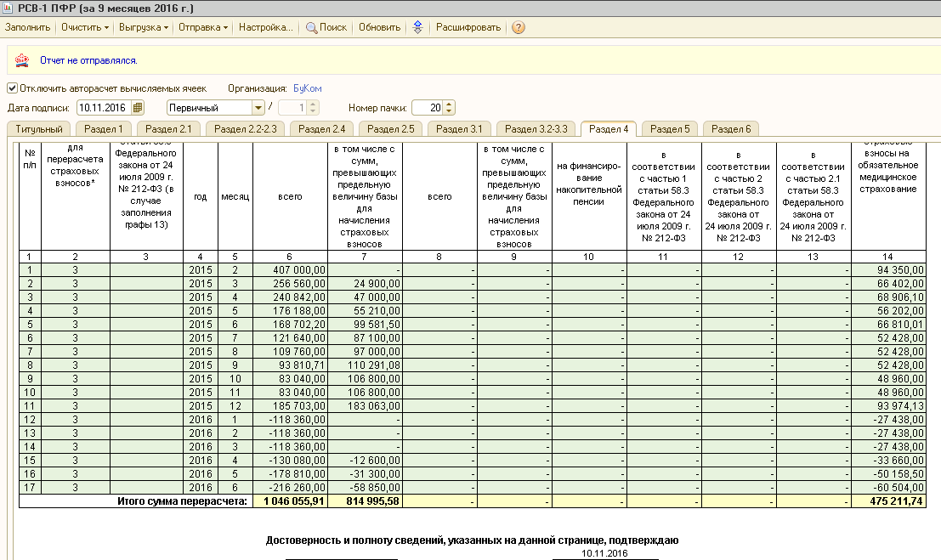Click the document icon in the title bar
Viewport: 941px width, 560px height.
point(9,8)
